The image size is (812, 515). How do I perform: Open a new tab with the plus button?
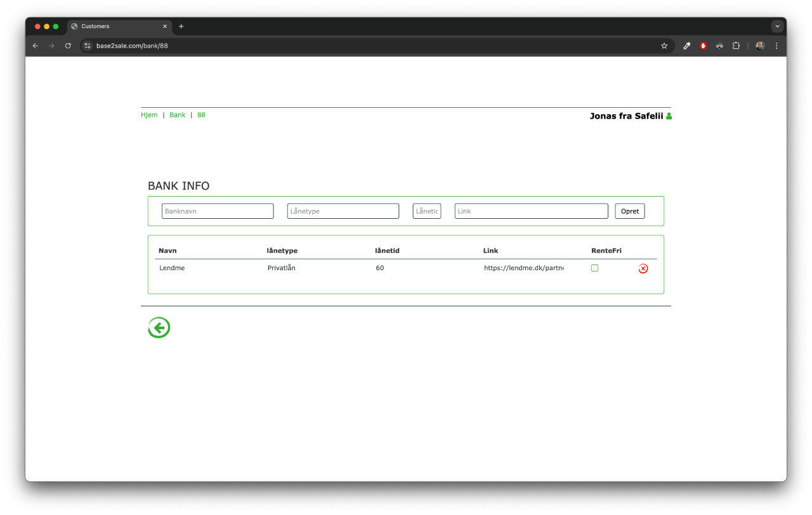pos(181,26)
